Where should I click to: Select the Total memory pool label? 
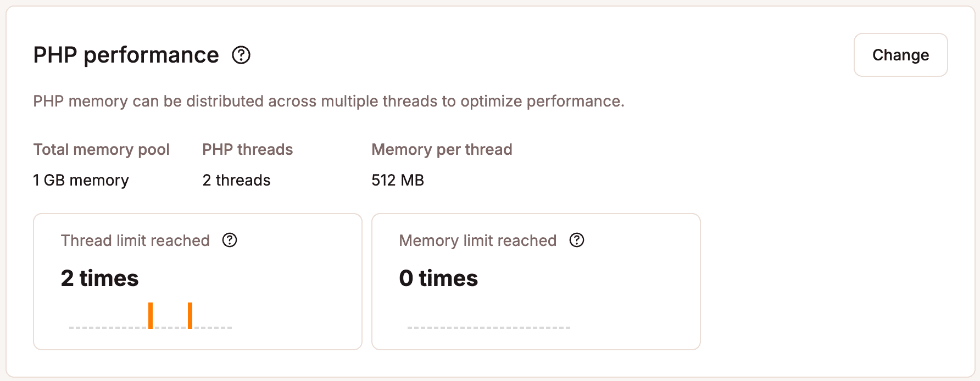(x=101, y=149)
